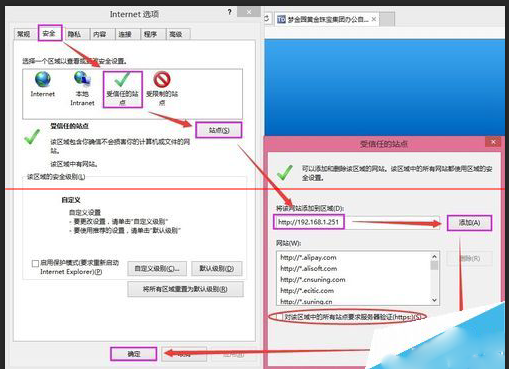The width and height of the screenshot is (509, 369).
Task: Open the 内容 tab
Action: 99,34
